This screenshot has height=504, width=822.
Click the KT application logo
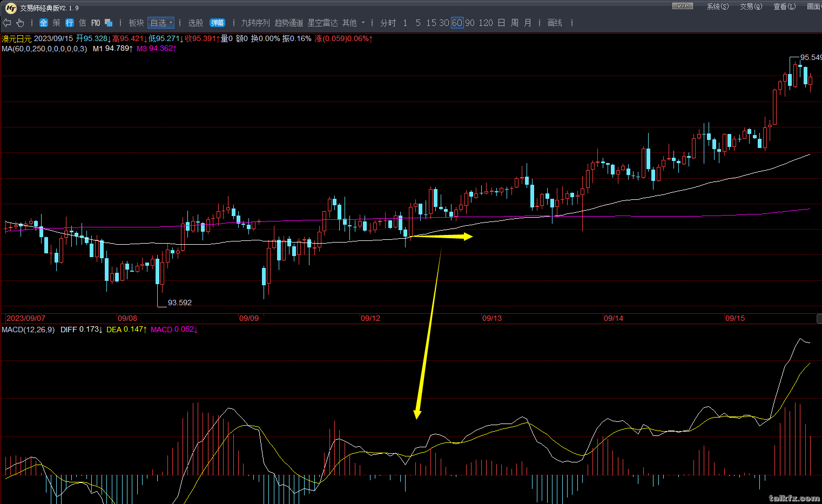point(11,8)
